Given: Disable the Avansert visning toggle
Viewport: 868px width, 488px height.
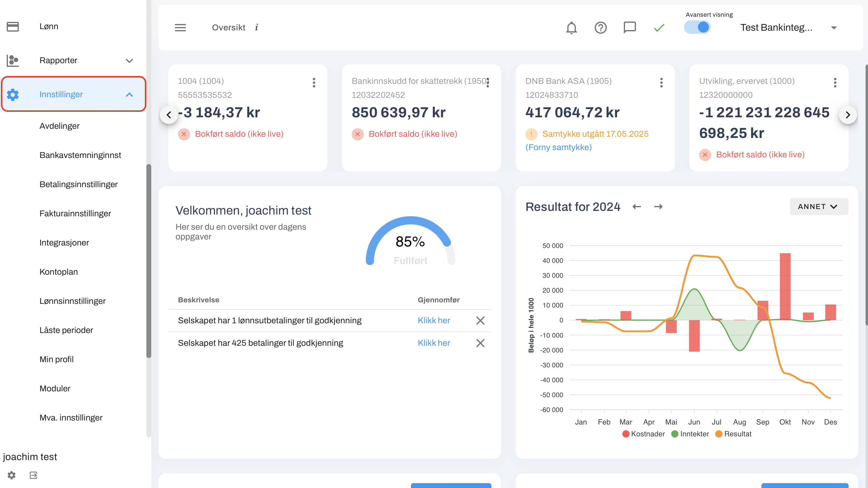Looking at the screenshot, I should tap(697, 27).
